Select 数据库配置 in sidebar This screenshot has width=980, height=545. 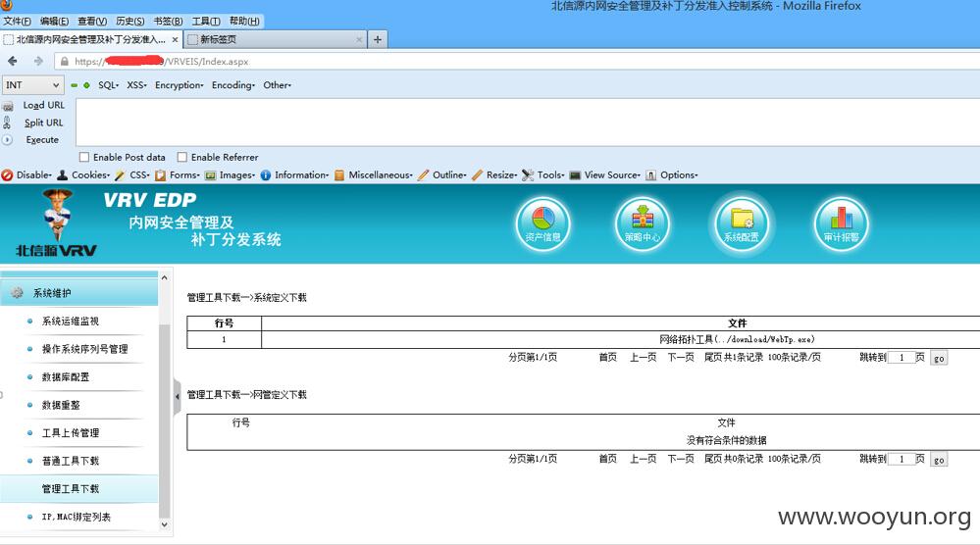(65, 377)
